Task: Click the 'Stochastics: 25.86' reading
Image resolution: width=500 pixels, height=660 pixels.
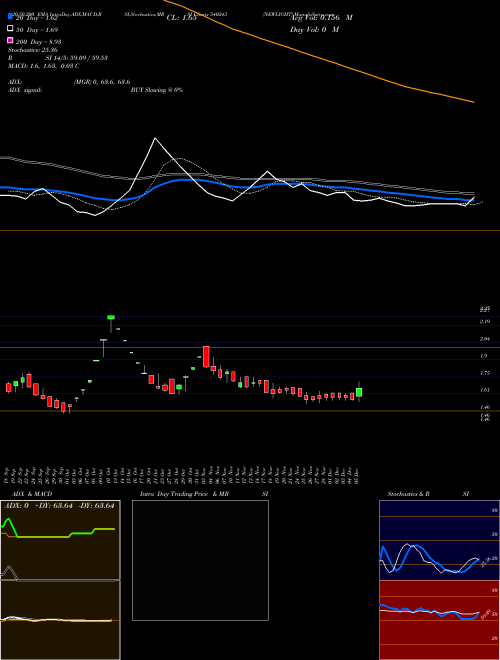Action: coord(33,50)
